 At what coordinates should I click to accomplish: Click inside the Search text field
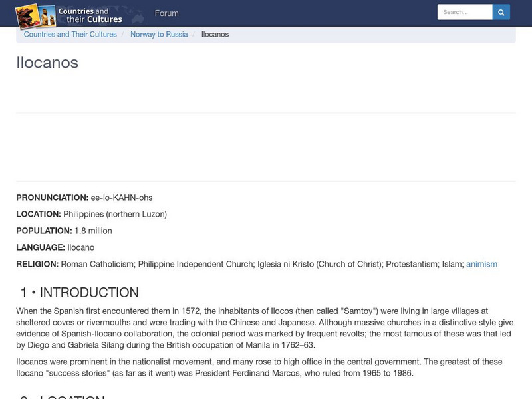[x=465, y=11]
